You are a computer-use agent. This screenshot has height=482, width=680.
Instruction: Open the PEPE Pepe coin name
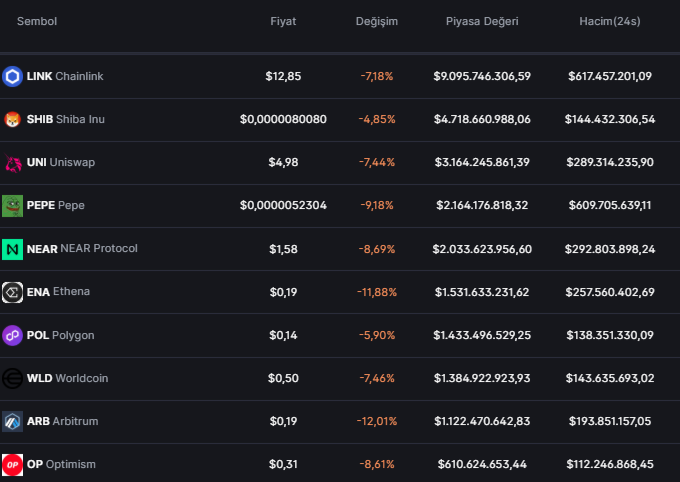56,205
